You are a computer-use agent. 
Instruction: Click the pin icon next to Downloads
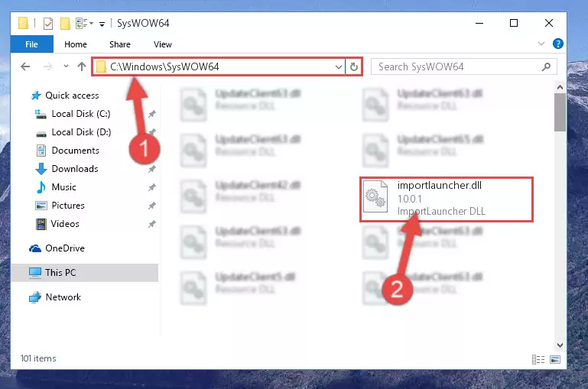pyautogui.click(x=152, y=169)
